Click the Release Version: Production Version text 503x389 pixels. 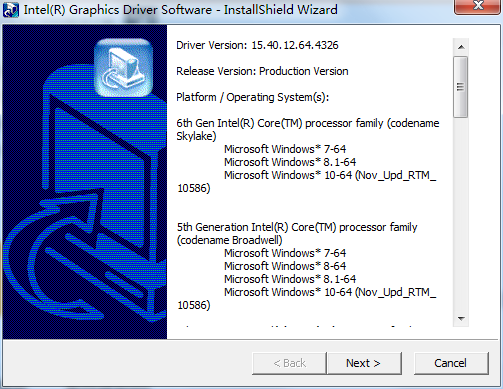[262, 71]
